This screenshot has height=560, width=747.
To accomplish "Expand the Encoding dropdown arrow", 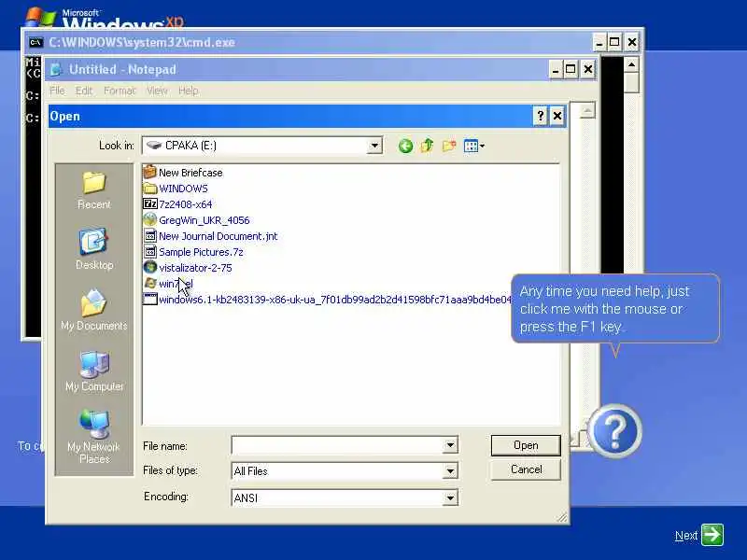I will (x=450, y=498).
